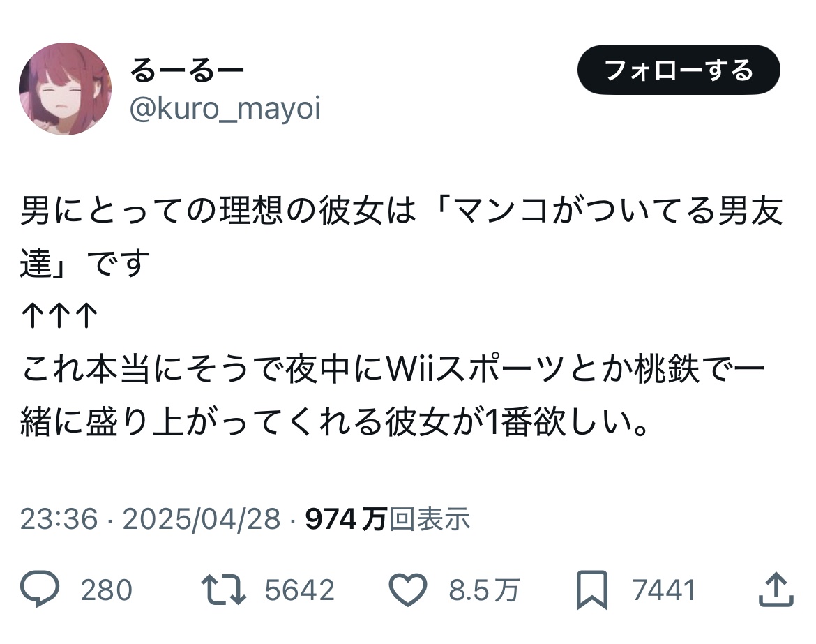The image size is (816, 644).
Task: Click the 23:36 timestamp
Action: [x=59, y=519]
